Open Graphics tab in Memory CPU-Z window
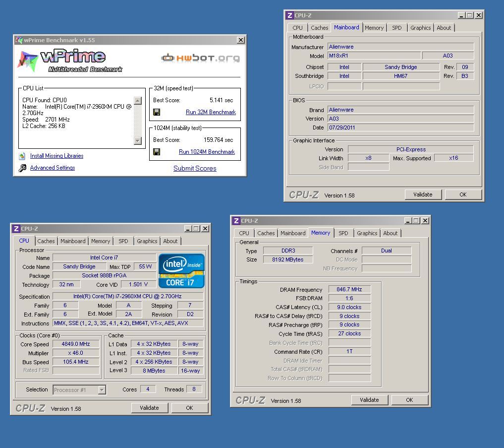This screenshot has width=504, height=448. [367, 233]
